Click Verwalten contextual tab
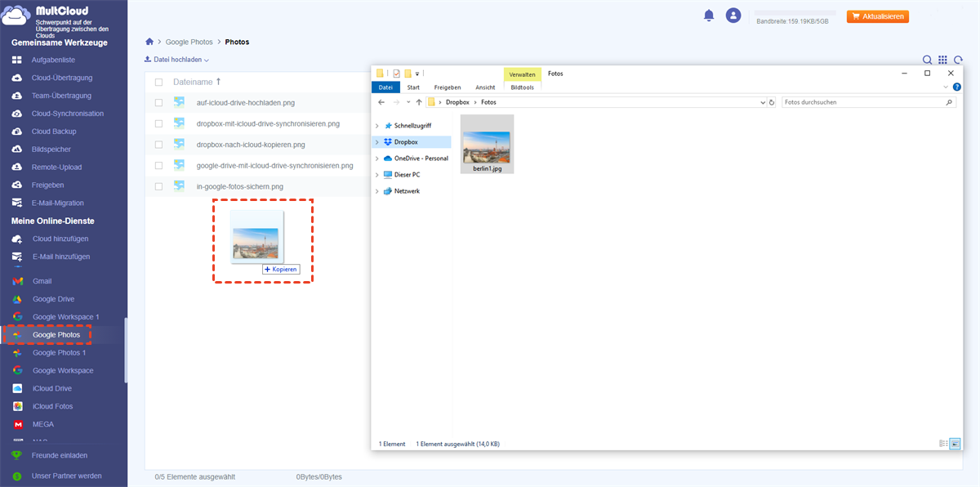This screenshot has width=980, height=487. click(x=523, y=74)
